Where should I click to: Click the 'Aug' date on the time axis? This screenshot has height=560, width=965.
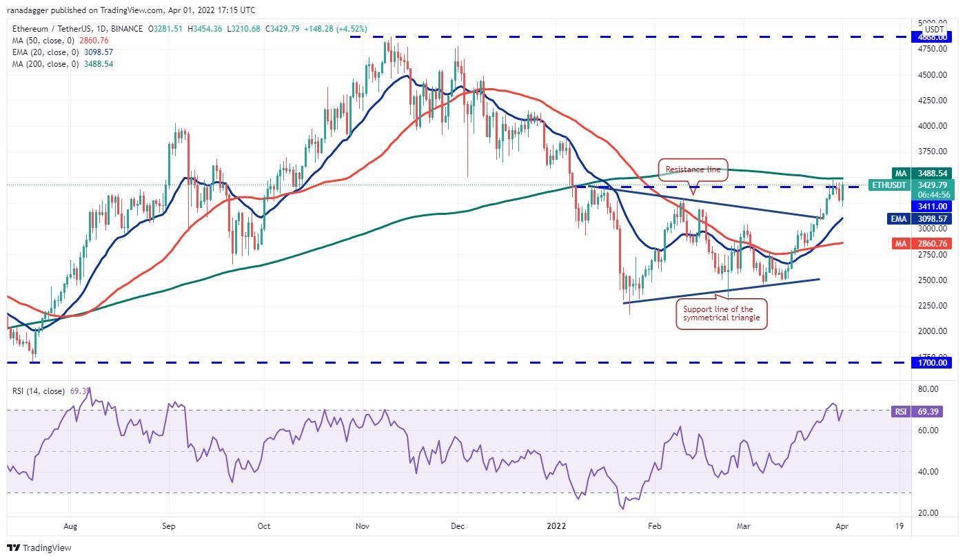[70, 526]
